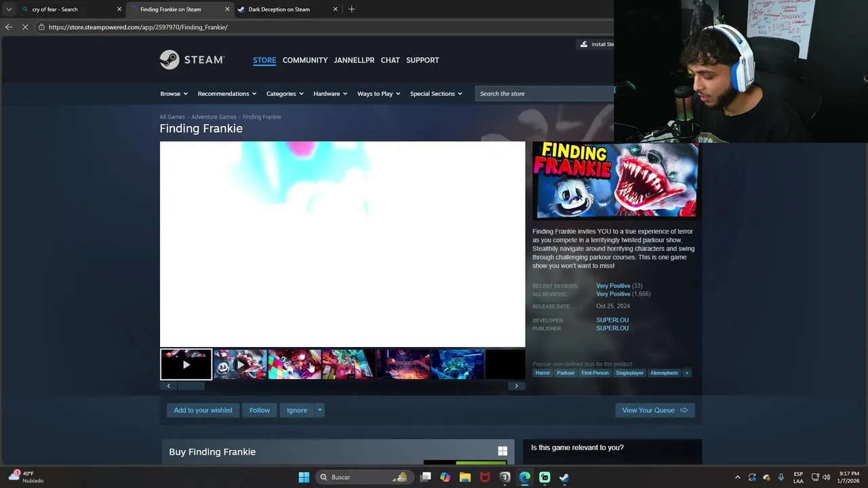The width and height of the screenshot is (868, 488).
Task: Expand more tags with the plus button
Action: (686, 373)
